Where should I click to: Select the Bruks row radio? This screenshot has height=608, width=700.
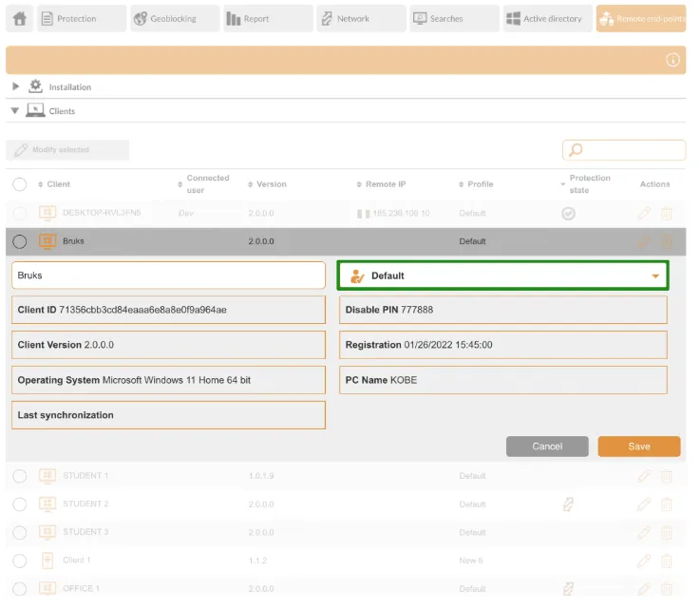pos(20,242)
